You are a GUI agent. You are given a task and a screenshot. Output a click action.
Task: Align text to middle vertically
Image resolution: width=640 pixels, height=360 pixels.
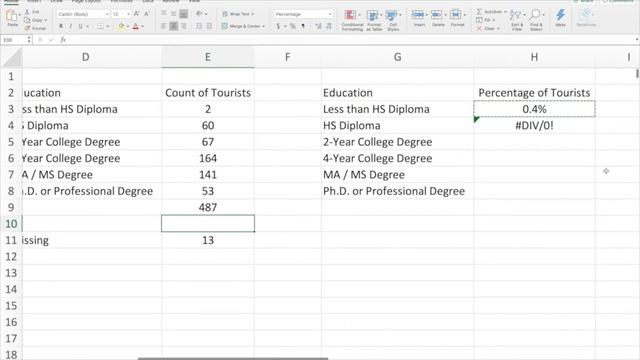tap(173, 14)
